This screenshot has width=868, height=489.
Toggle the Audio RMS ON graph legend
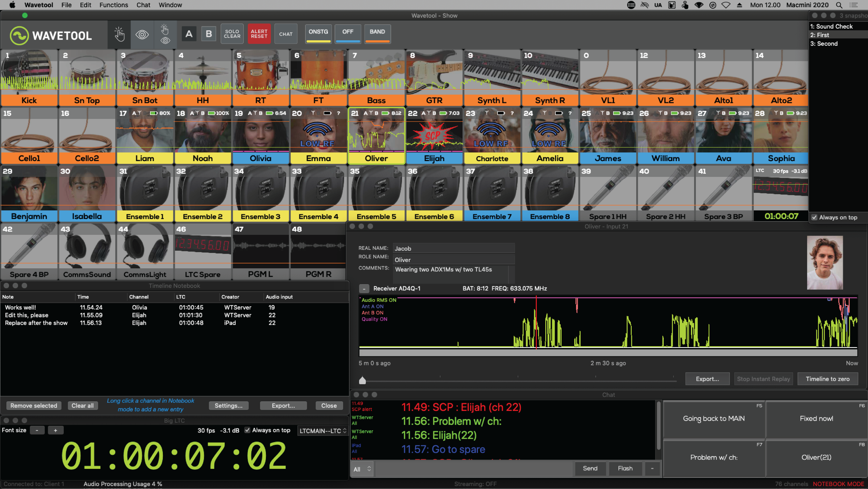pyautogui.click(x=379, y=300)
